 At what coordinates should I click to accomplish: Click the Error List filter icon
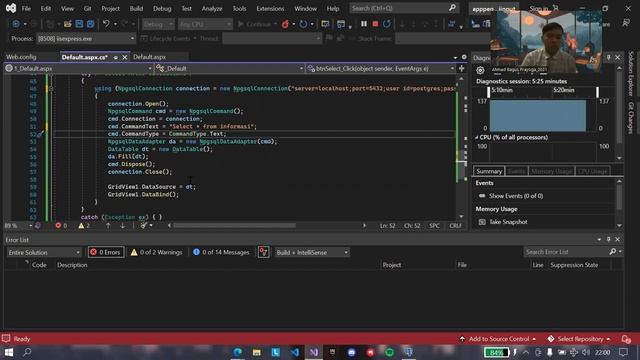click(x=263, y=253)
